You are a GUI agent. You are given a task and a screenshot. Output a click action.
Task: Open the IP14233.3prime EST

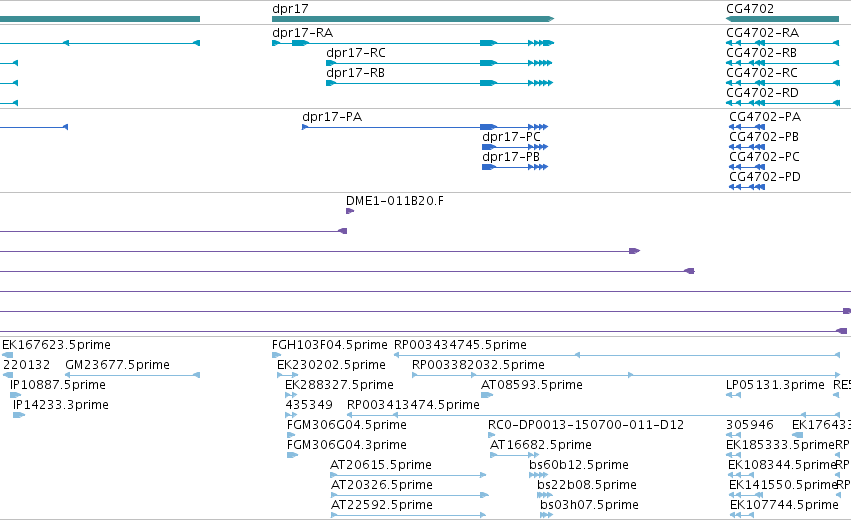pos(19,415)
